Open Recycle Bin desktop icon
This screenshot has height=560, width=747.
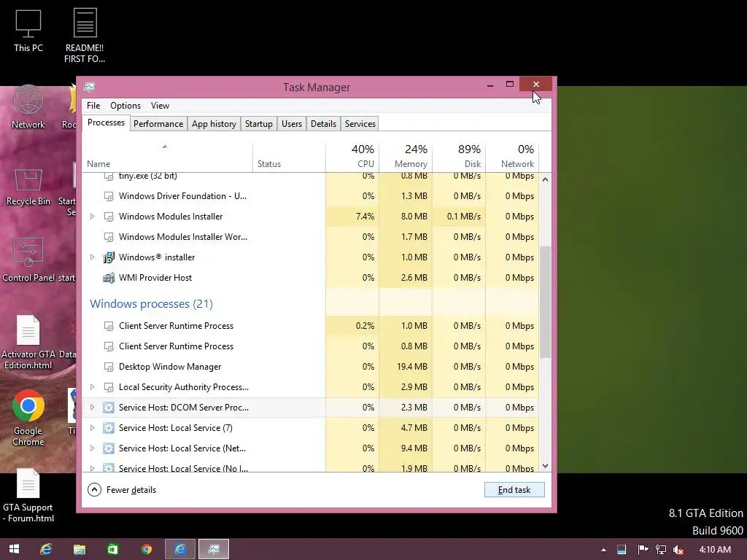click(28, 187)
